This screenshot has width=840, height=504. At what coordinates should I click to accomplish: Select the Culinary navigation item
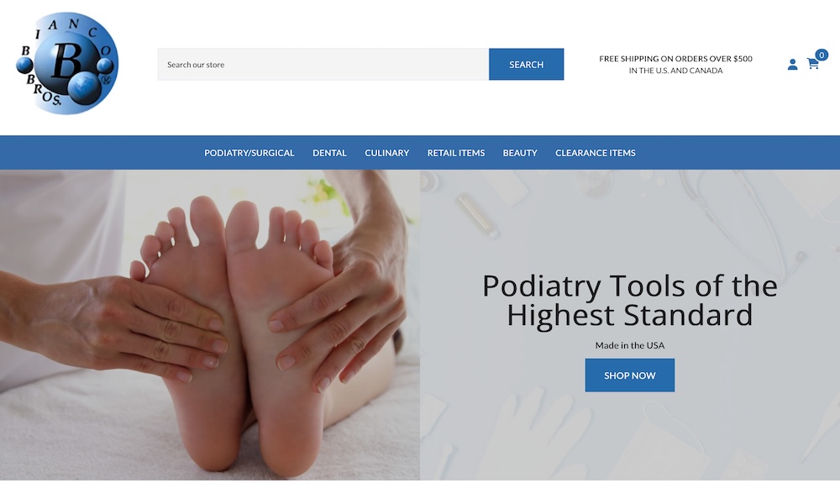(x=386, y=153)
